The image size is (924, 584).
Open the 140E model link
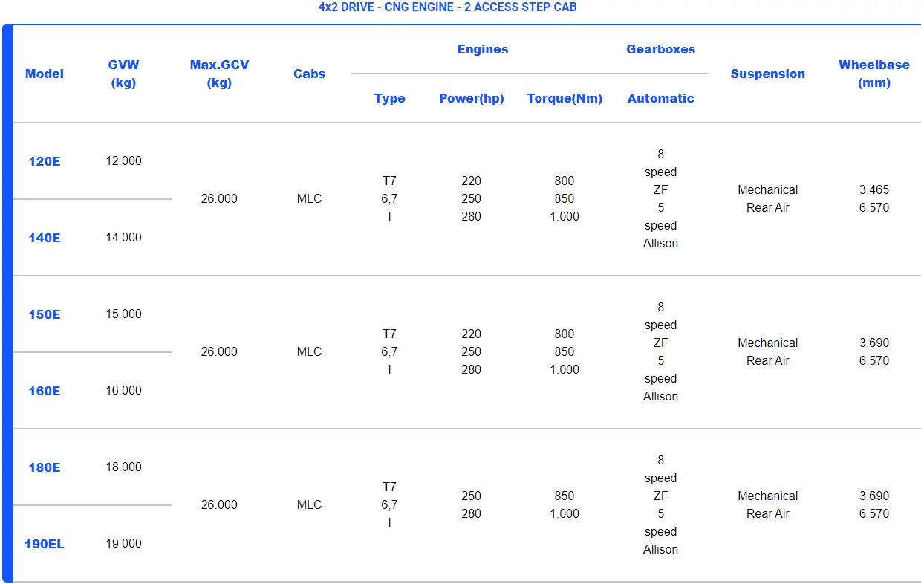click(44, 238)
